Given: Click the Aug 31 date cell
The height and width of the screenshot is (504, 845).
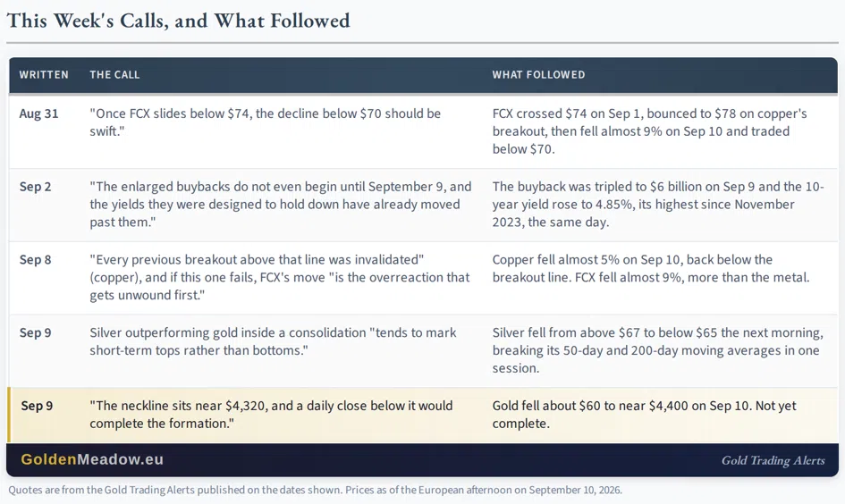Looking at the screenshot, I should tap(38, 113).
